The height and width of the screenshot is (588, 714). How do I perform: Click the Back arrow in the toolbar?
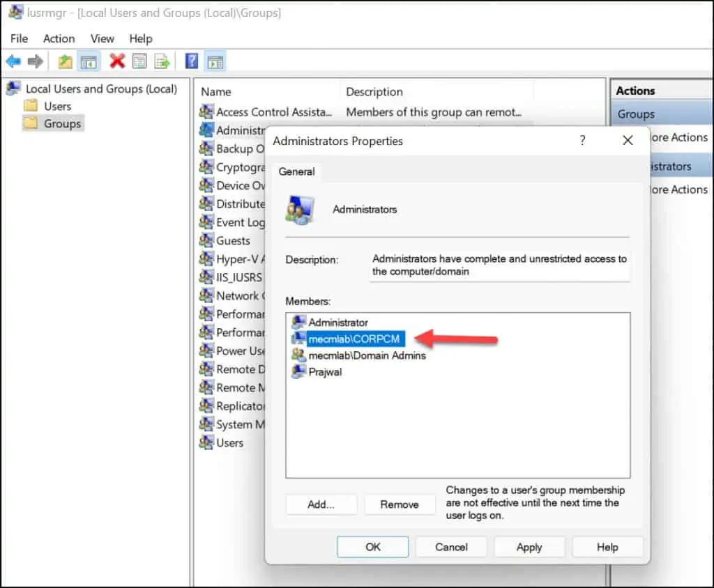tap(13, 62)
